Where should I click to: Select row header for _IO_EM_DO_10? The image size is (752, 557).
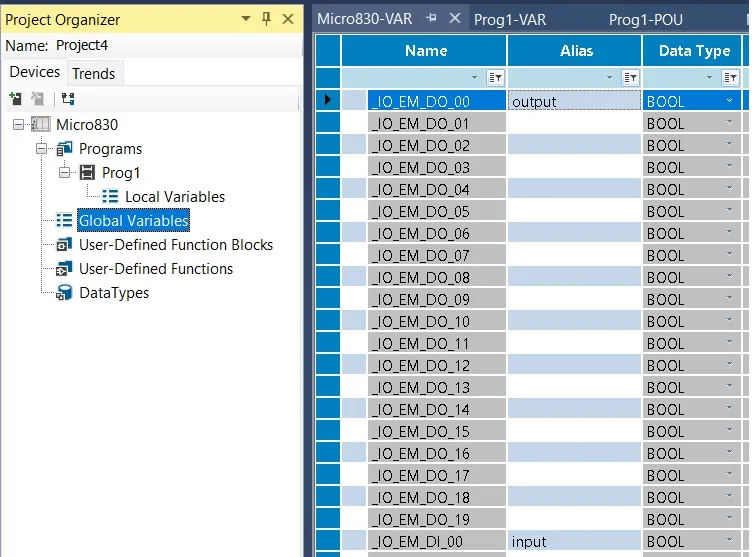[x=328, y=320]
